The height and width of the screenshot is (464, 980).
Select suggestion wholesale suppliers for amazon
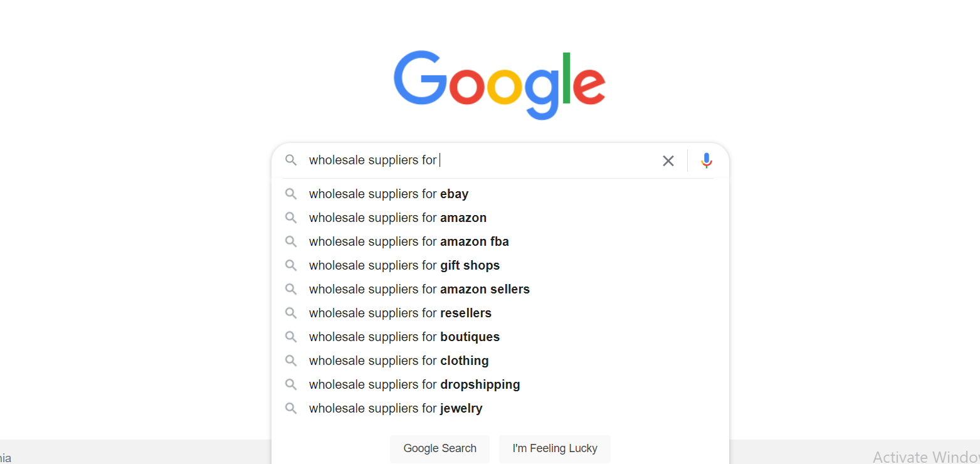click(500, 218)
